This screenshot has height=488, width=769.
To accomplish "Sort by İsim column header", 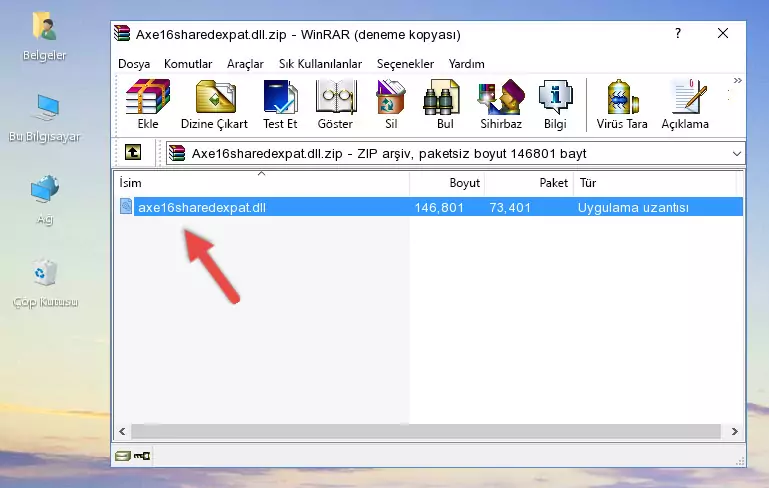I will coord(262,183).
